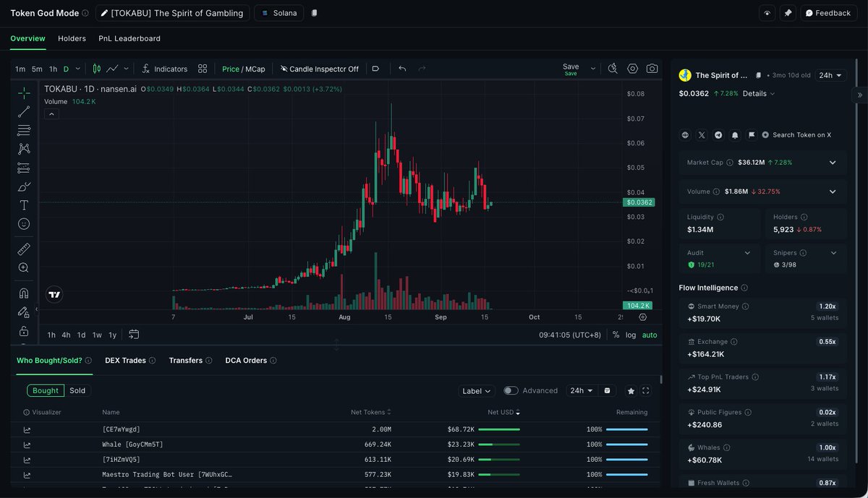Open the Save layout dropdown arrow
This screenshot has height=498, width=868.
[x=593, y=69]
